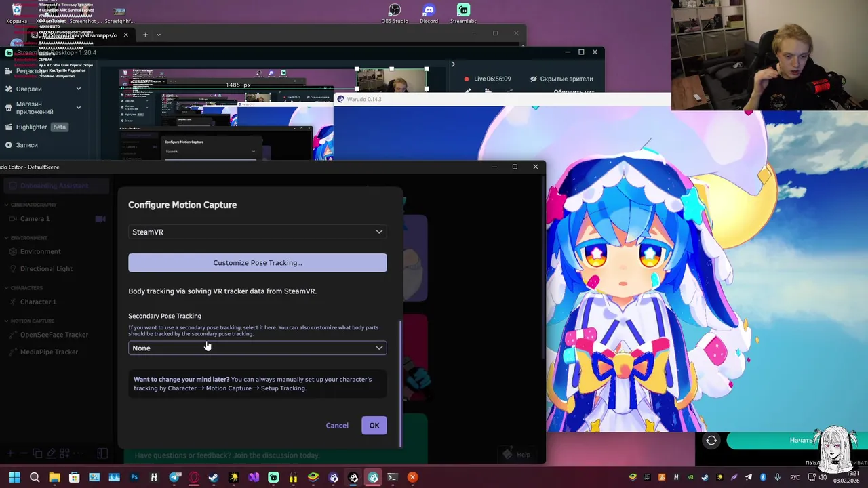The height and width of the screenshot is (488, 868).
Task: Open Highlighter beta in Streamlabs
Action: [x=37, y=127]
